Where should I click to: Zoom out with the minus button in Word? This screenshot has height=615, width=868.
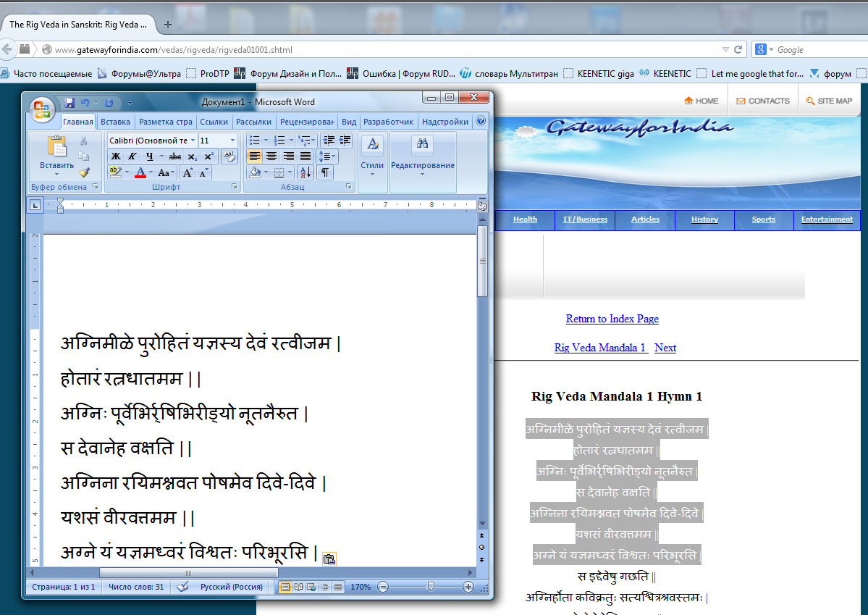(383, 587)
